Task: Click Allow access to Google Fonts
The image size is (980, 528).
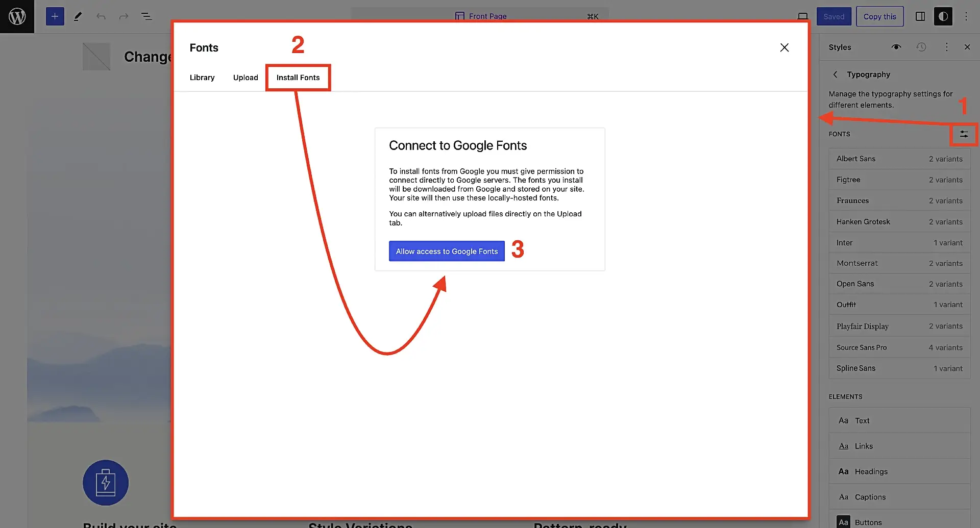Action: 446,251
